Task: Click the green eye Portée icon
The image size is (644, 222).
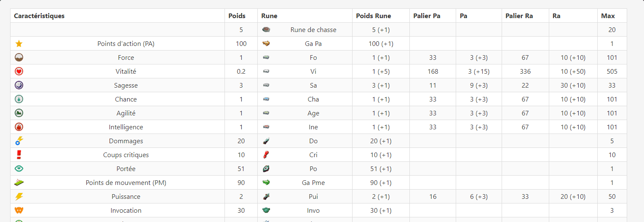Action: (19, 169)
